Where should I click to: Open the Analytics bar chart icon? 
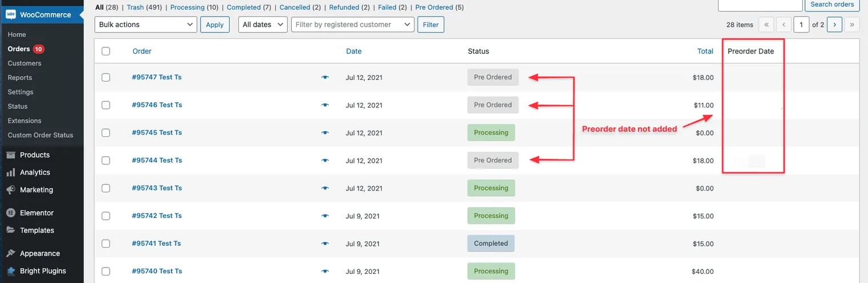click(x=10, y=172)
